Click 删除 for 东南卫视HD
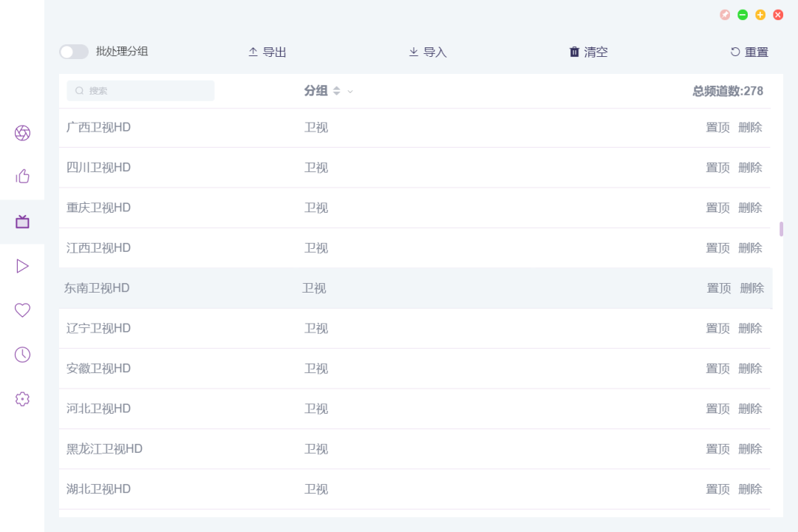 (x=752, y=288)
